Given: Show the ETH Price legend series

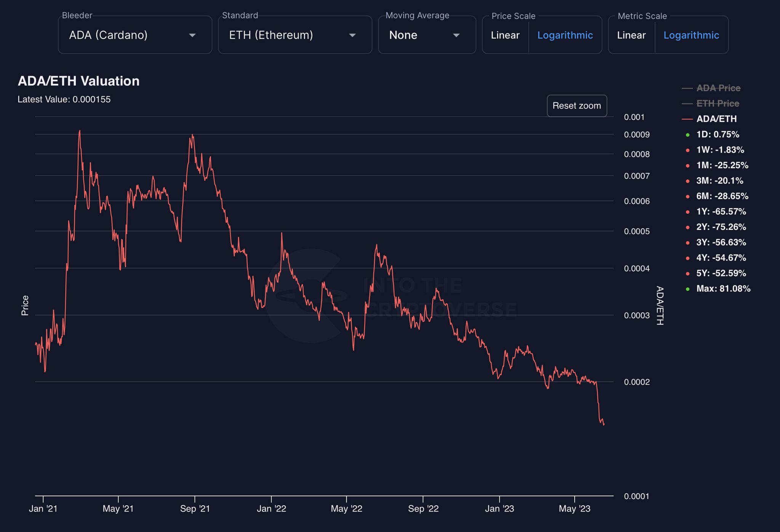Looking at the screenshot, I should [x=718, y=104].
